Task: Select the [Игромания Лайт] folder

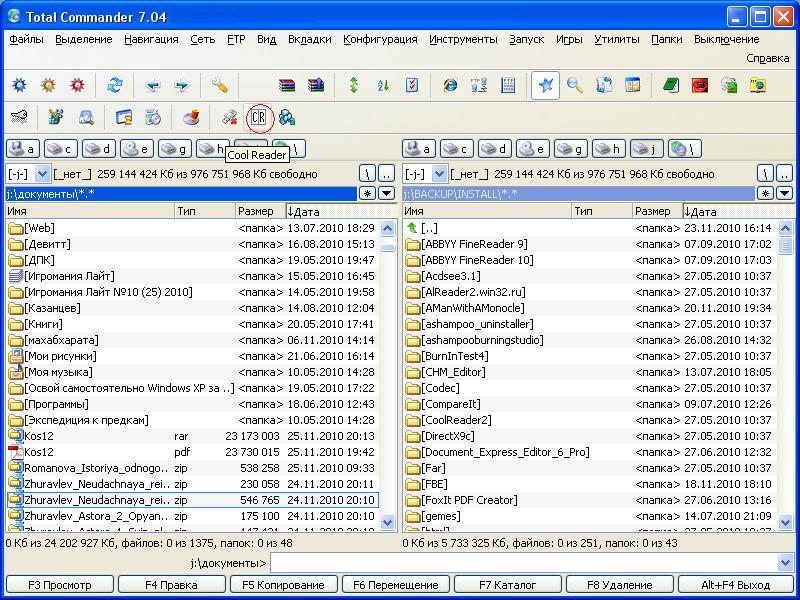Action: tap(192, 276)
